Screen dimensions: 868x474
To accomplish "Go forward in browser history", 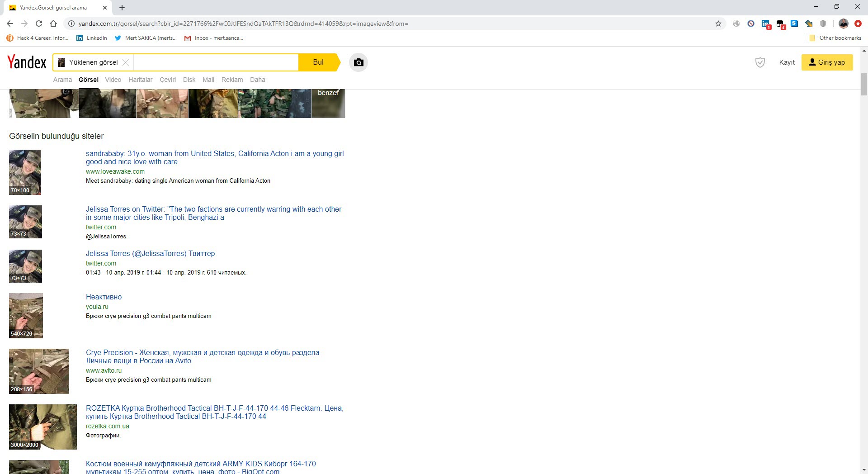I will [24, 24].
